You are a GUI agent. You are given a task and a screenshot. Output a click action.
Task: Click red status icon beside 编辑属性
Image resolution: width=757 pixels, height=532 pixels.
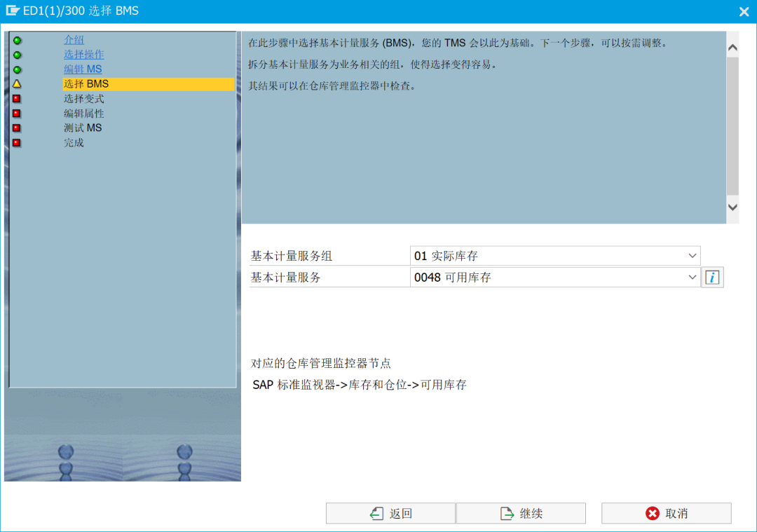[17, 114]
